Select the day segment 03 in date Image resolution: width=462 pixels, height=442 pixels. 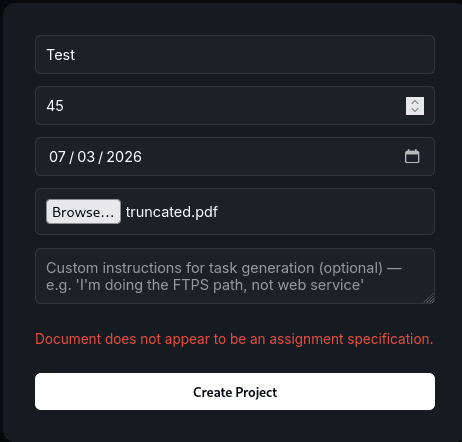(86, 157)
